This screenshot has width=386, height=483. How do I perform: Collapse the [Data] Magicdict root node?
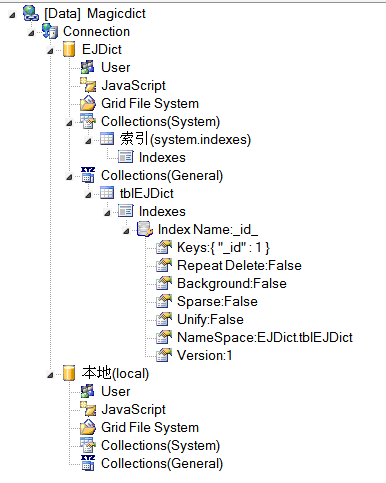click(x=12, y=15)
